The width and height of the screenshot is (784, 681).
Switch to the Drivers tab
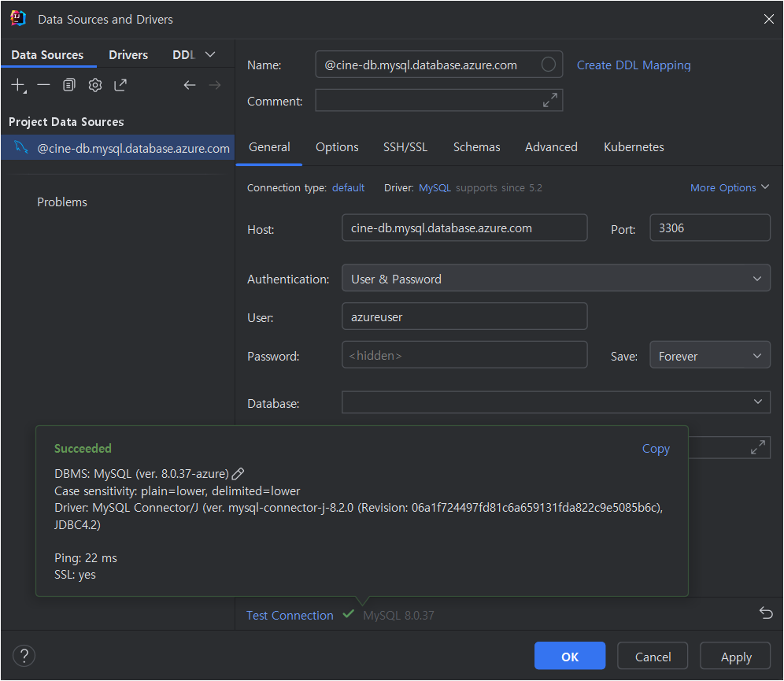point(128,54)
